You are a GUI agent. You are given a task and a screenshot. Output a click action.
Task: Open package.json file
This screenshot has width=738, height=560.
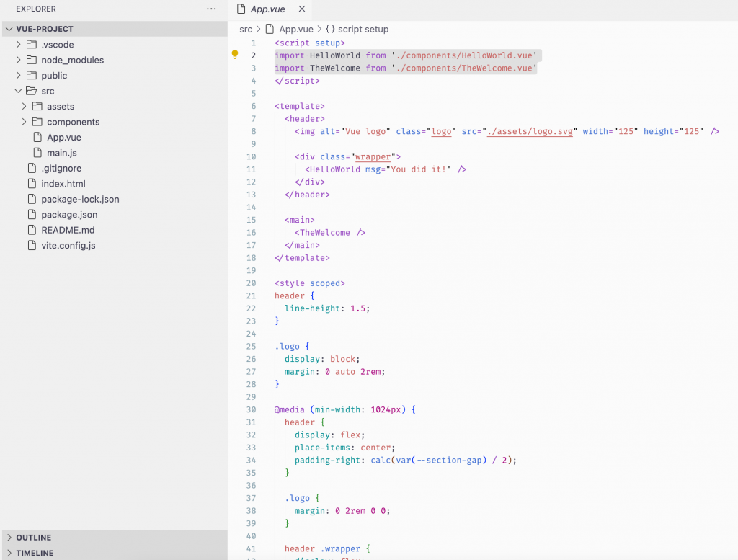coord(69,215)
